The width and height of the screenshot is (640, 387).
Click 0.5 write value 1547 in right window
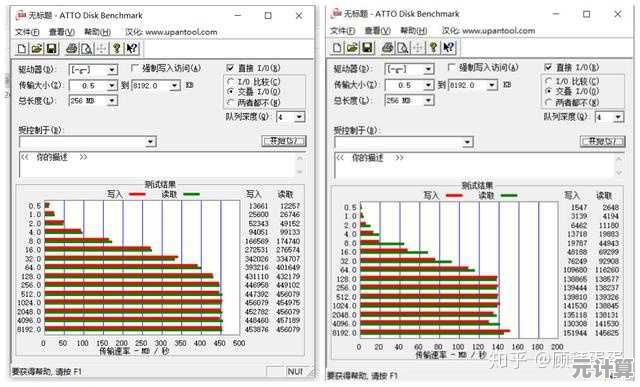point(579,207)
